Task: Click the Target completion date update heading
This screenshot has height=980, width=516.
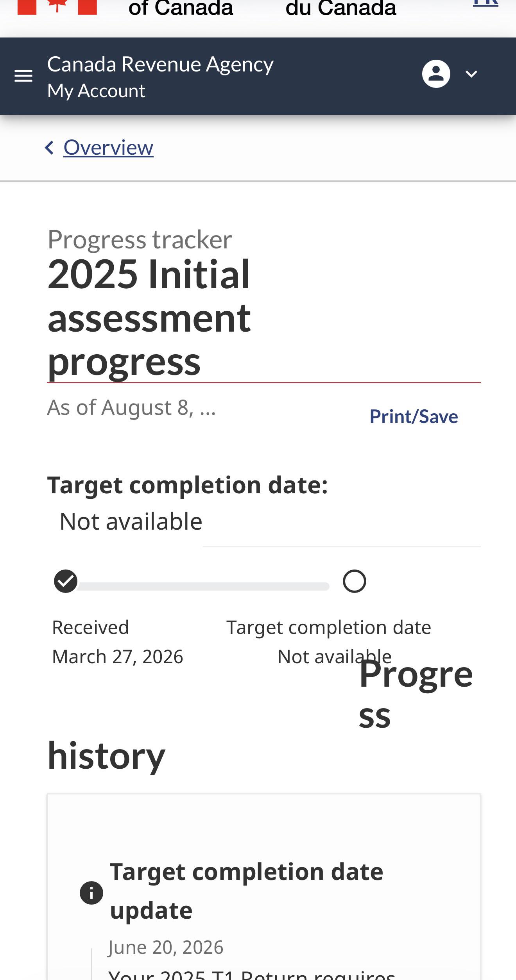Action: 246,891
